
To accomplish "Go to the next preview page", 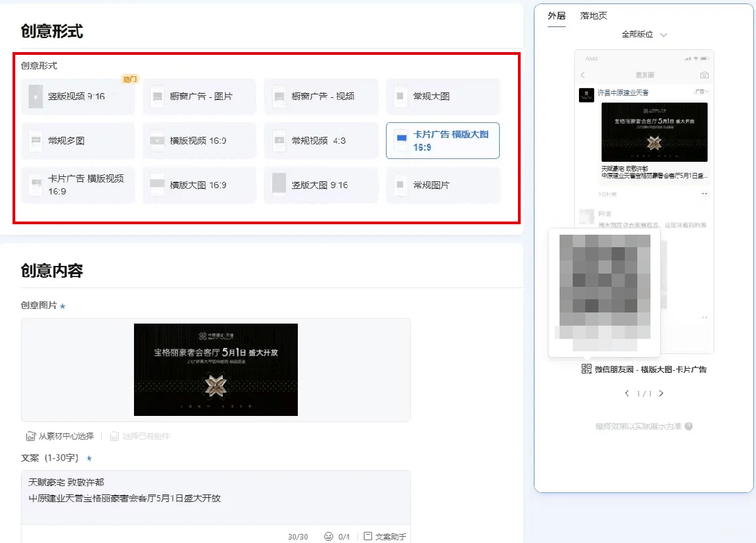I will (662, 394).
